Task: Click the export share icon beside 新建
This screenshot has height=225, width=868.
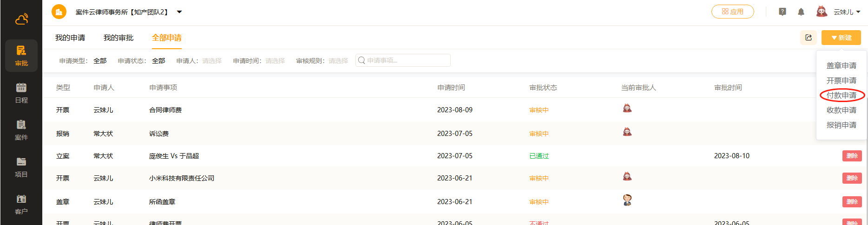Action: pyautogui.click(x=809, y=38)
